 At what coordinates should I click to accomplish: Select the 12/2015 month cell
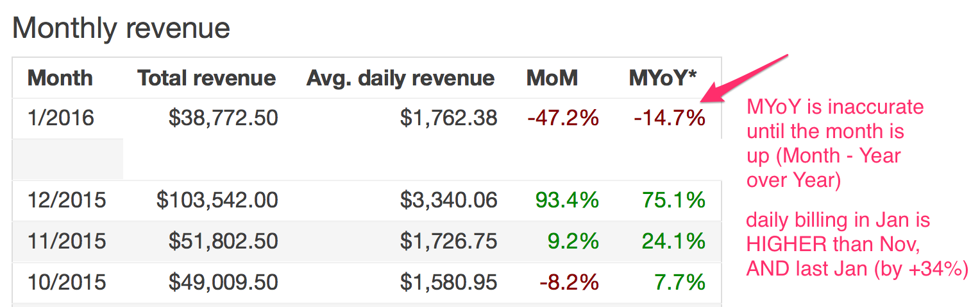(x=67, y=200)
